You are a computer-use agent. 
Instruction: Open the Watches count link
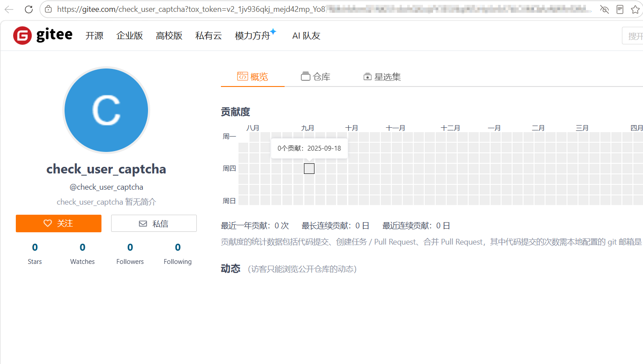coord(83,254)
